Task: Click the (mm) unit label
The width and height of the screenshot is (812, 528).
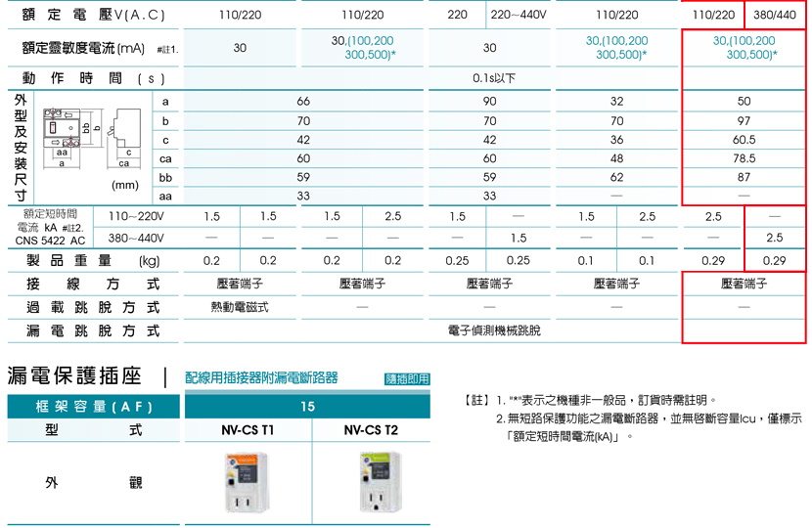Action: click(x=125, y=185)
